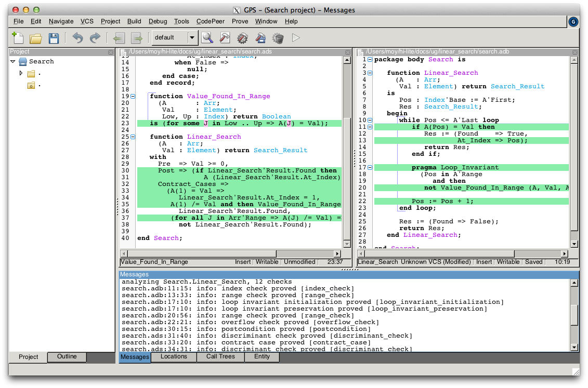588x388 pixels.
Task: Fold if statement at line 11
Action: tap(370, 127)
